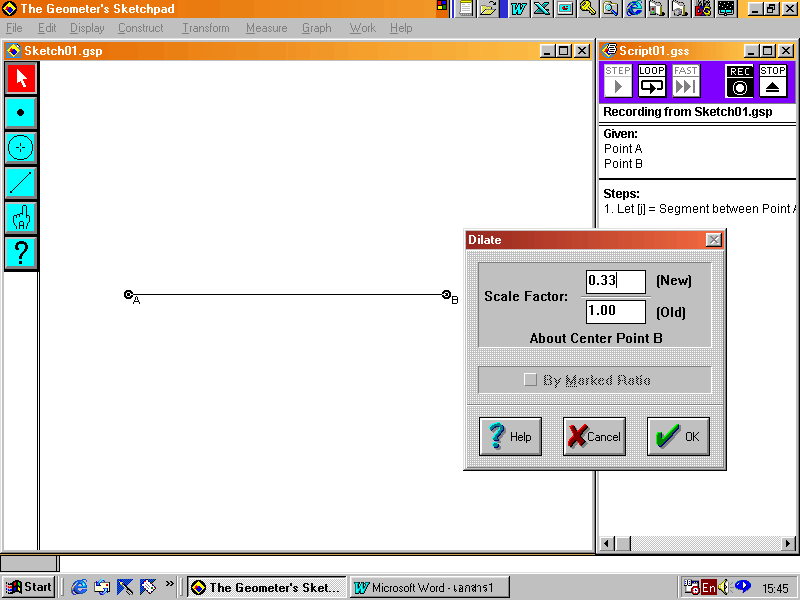Select the Selection Arrow tool
This screenshot has height=600, width=800.
(x=21, y=78)
